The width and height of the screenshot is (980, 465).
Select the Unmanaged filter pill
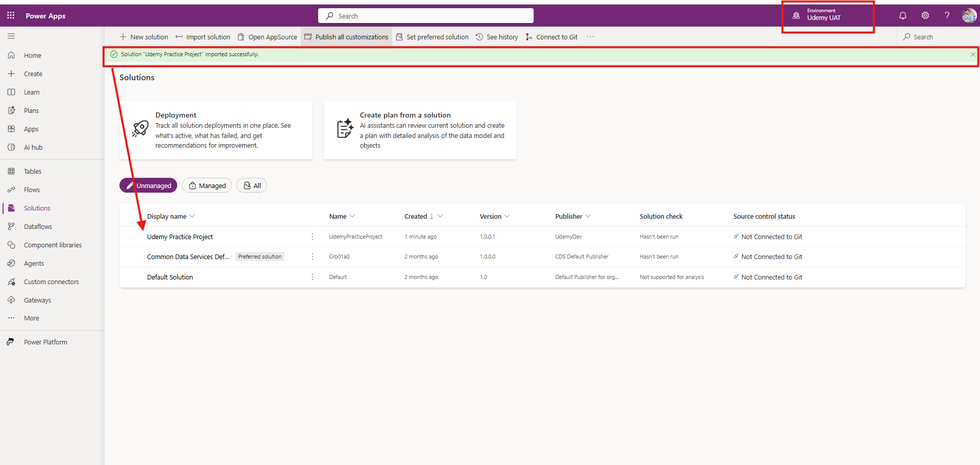point(148,185)
